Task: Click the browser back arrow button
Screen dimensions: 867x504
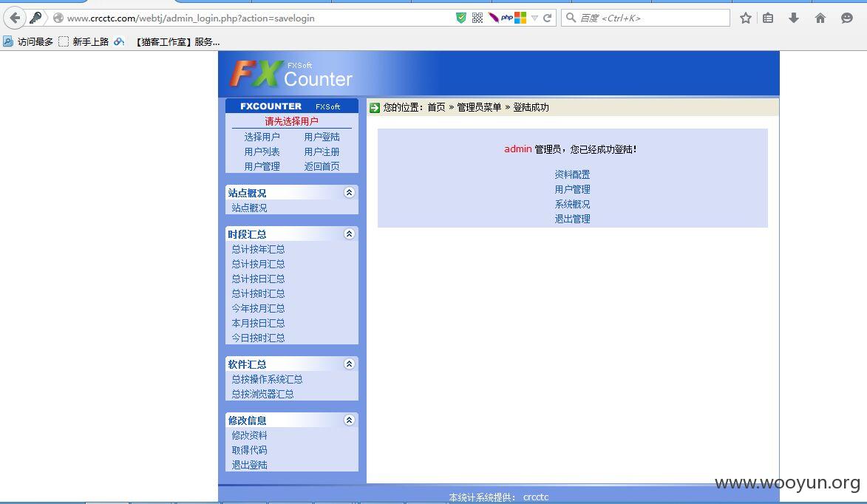Action: (15, 18)
